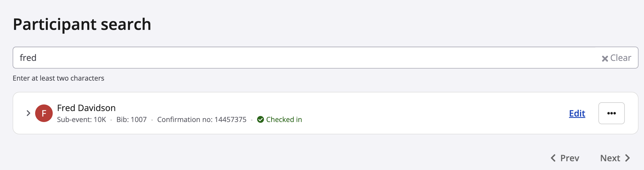Click the left chevron beside Prev
This screenshot has width=644, height=170.
coord(553,158)
